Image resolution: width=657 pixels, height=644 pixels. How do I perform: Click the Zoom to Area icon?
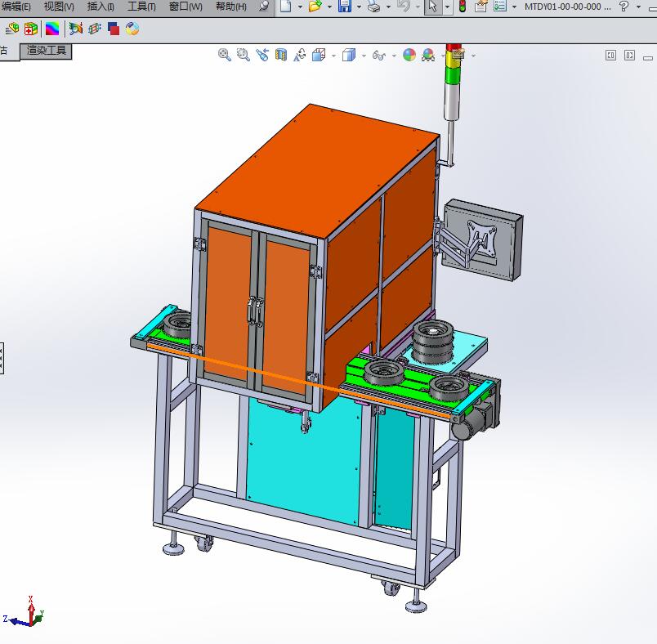coord(244,55)
